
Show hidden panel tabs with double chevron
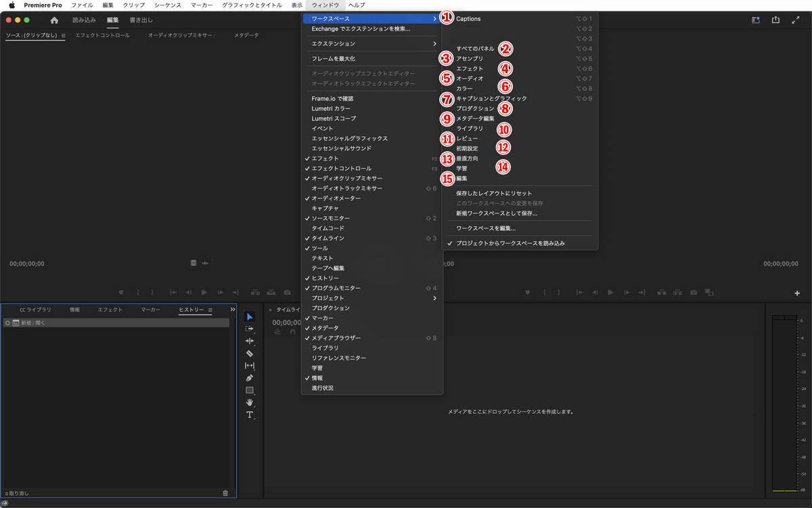pos(232,310)
